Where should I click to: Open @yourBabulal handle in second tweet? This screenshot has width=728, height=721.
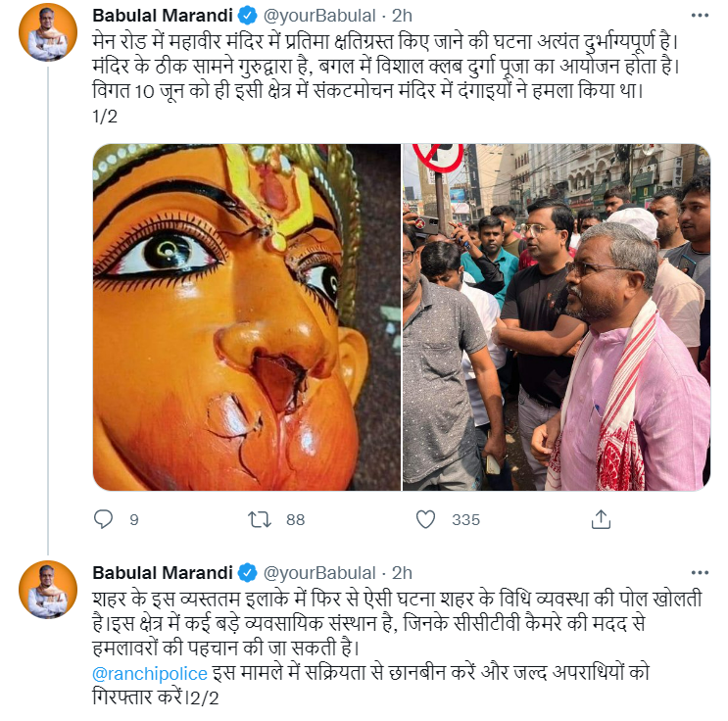click(x=319, y=573)
